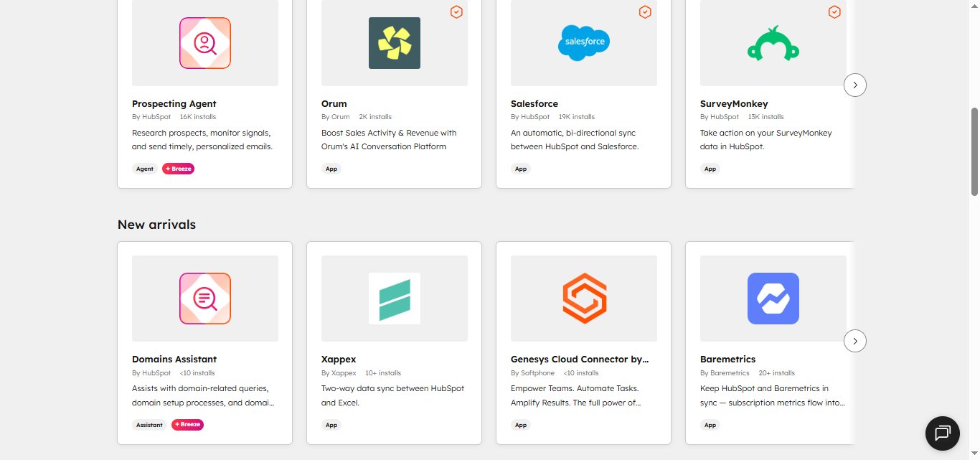Screen dimensions: 980x460
Task: Click SurveyMonkey 'Take action' description
Action: [x=766, y=140]
